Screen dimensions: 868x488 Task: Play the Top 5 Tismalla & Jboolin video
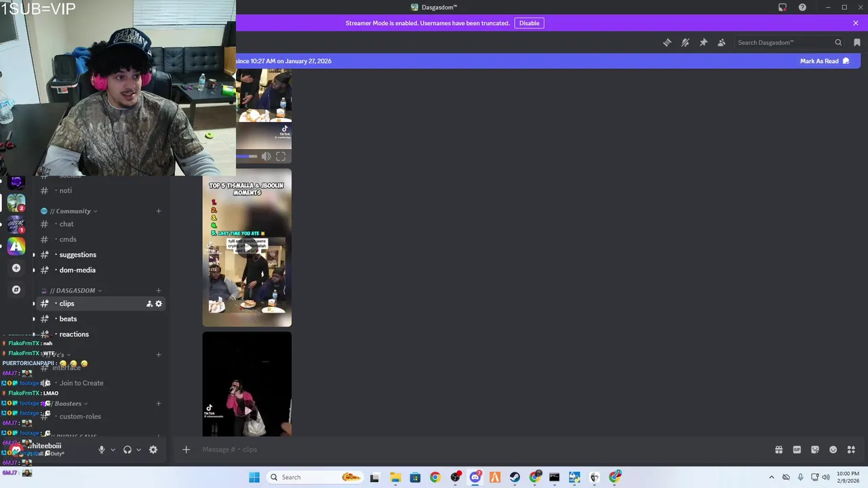click(247, 248)
